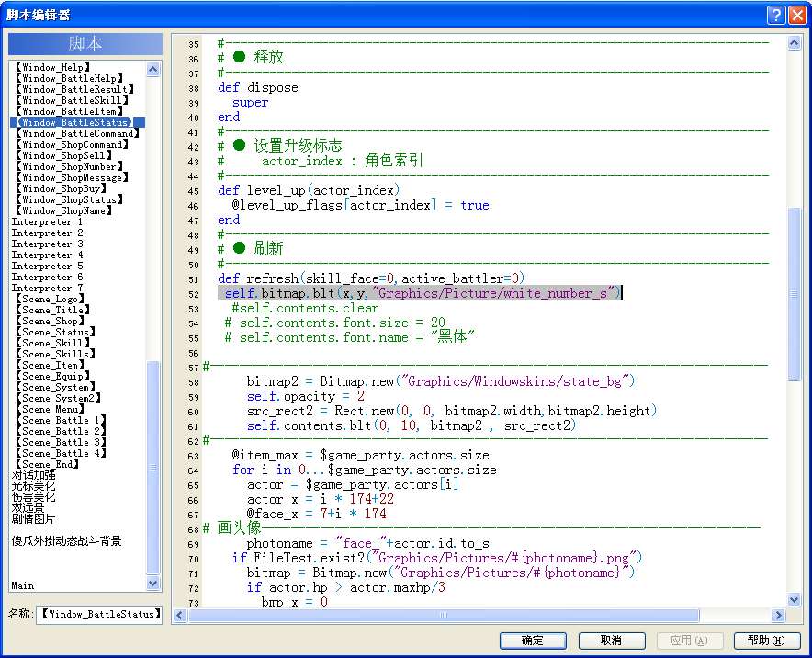This screenshot has height=658, width=812.
Task: Open help with 帮助 button
Action: click(x=767, y=641)
